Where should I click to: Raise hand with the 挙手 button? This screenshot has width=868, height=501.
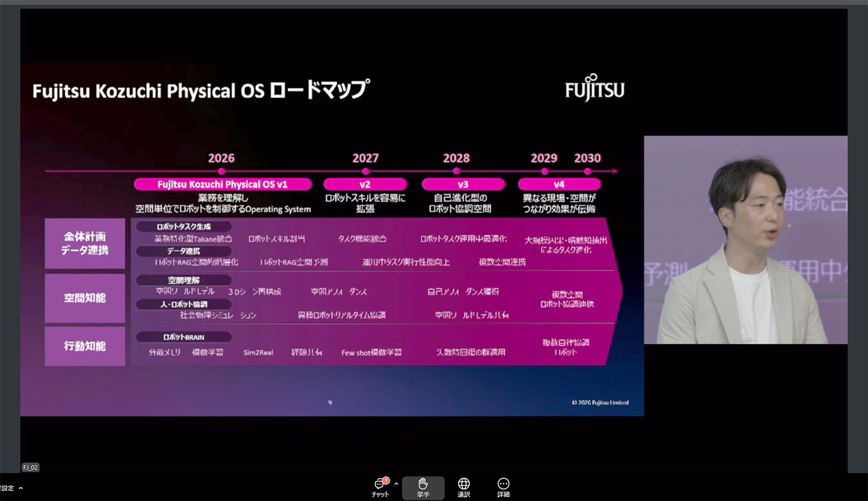click(423, 487)
